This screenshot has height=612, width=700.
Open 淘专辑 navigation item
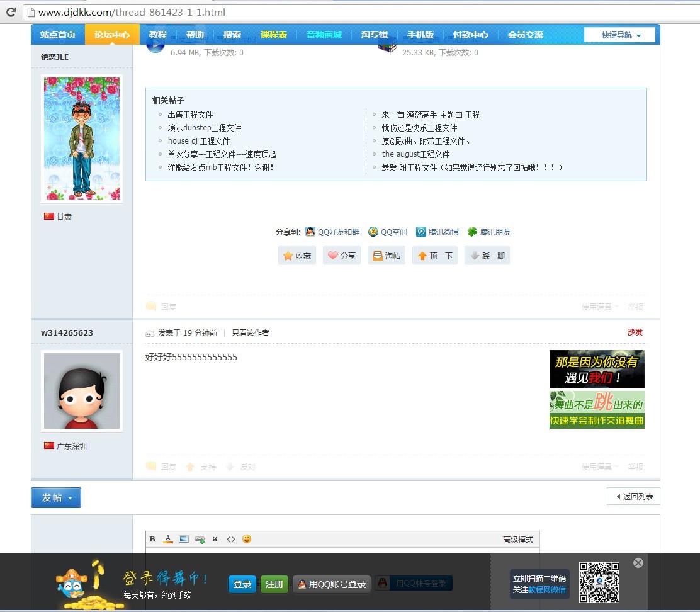click(374, 35)
